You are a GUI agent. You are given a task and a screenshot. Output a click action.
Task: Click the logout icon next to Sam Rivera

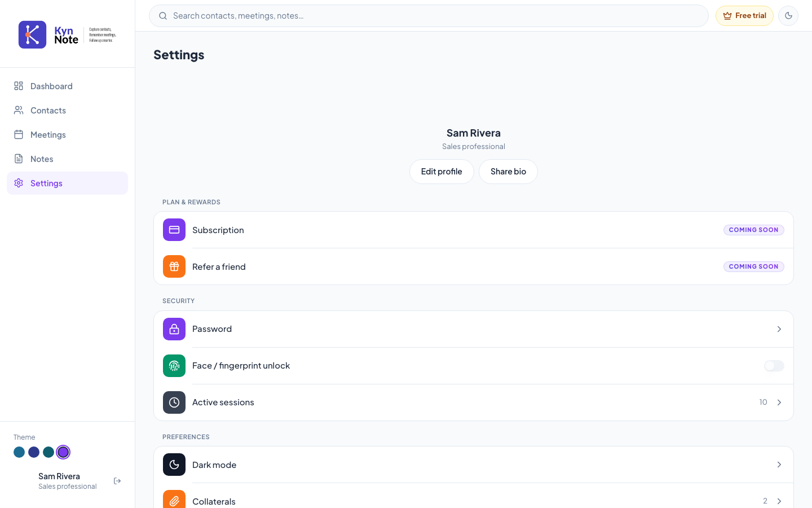coord(117,481)
